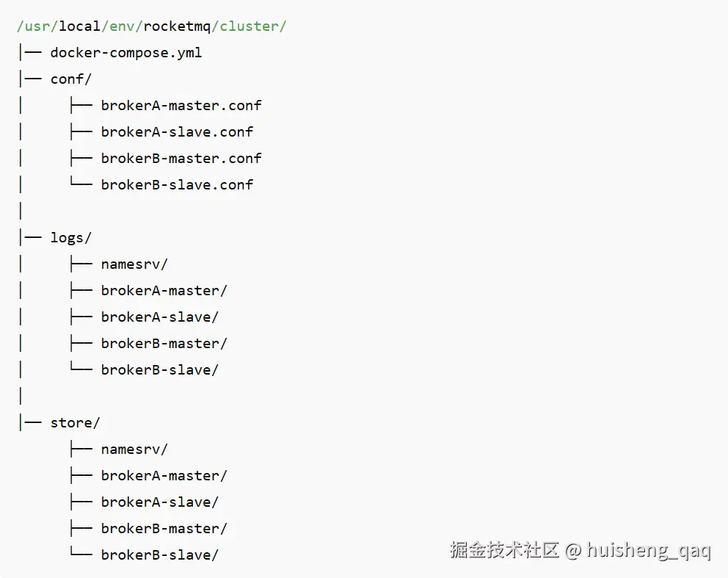728x578 pixels.
Task: Click brokerA-master/ under logs directory
Action: point(164,291)
